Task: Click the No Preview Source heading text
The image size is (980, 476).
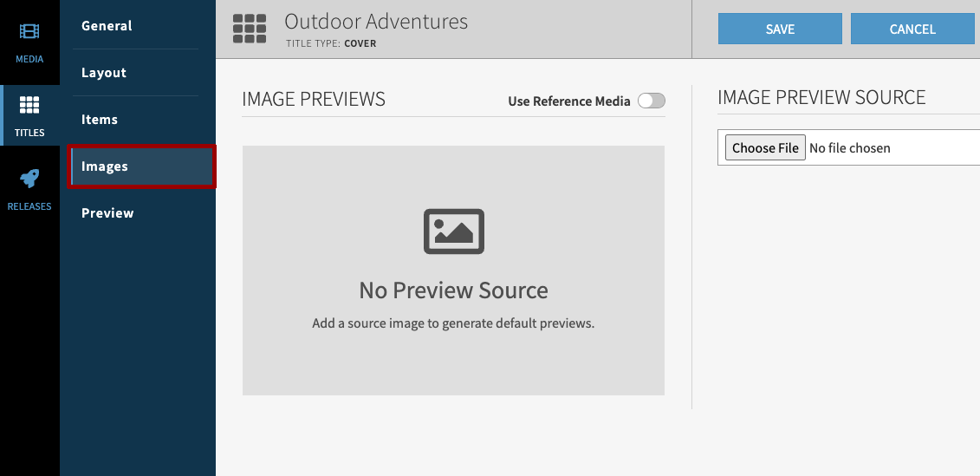Action: click(453, 290)
